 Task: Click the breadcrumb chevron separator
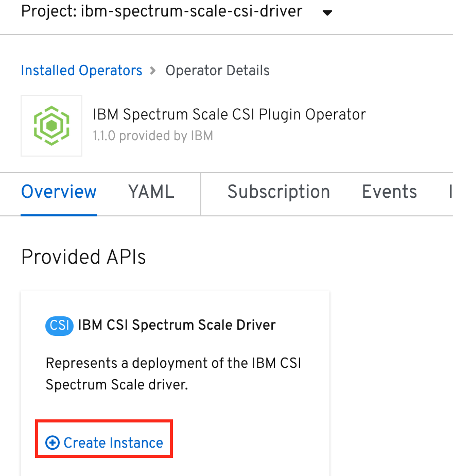click(x=153, y=71)
